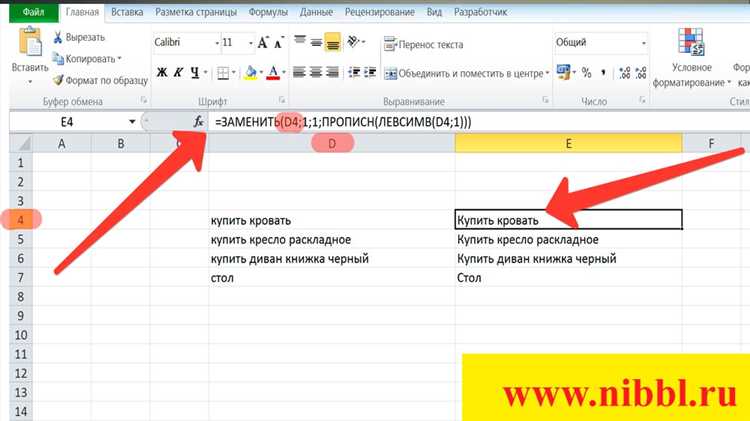Click in the formula bar
This screenshot has height=421, width=750.
point(478,122)
